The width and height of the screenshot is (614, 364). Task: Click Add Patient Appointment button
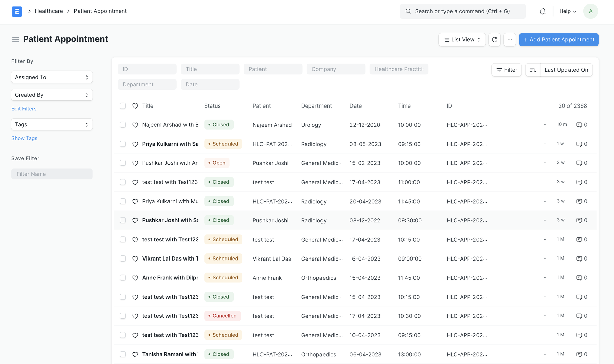coord(559,40)
